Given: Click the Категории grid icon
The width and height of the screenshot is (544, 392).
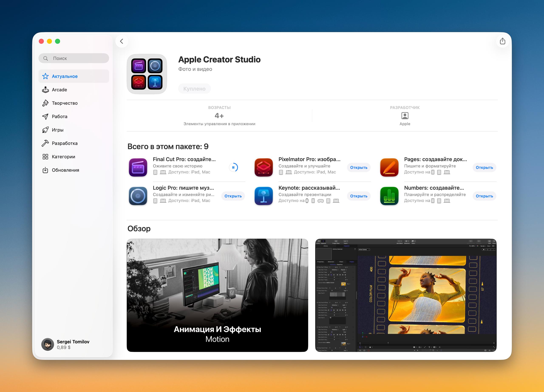Looking at the screenshot, I should click(x=45, y=157).
